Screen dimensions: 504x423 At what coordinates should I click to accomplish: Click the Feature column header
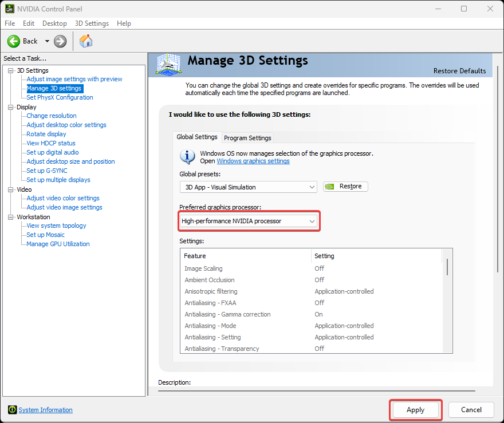coord(246,256)
